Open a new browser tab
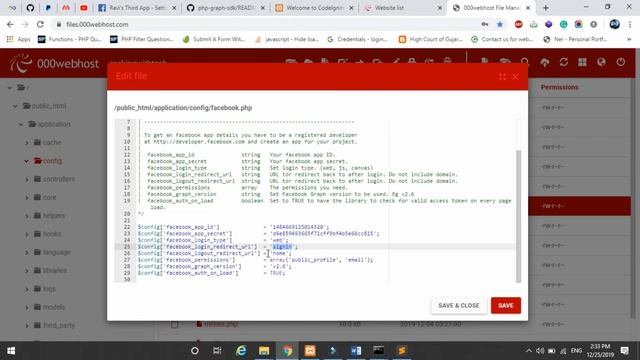The height and width of the screenshot is (360, 640). point(545,8)
